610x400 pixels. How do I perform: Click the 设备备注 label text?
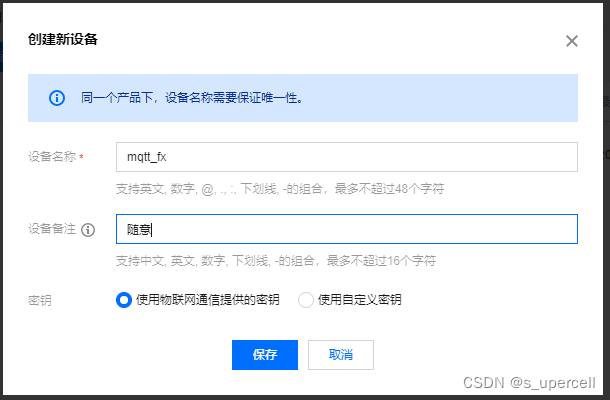pos(52,230)
